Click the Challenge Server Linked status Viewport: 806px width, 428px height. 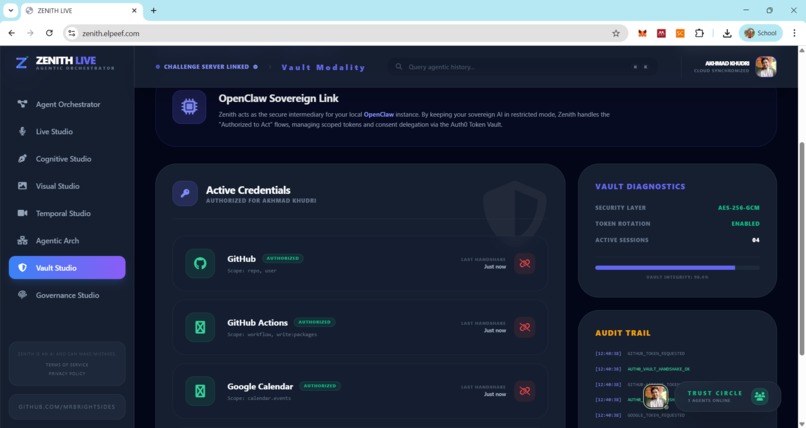[x=206, y=67]
